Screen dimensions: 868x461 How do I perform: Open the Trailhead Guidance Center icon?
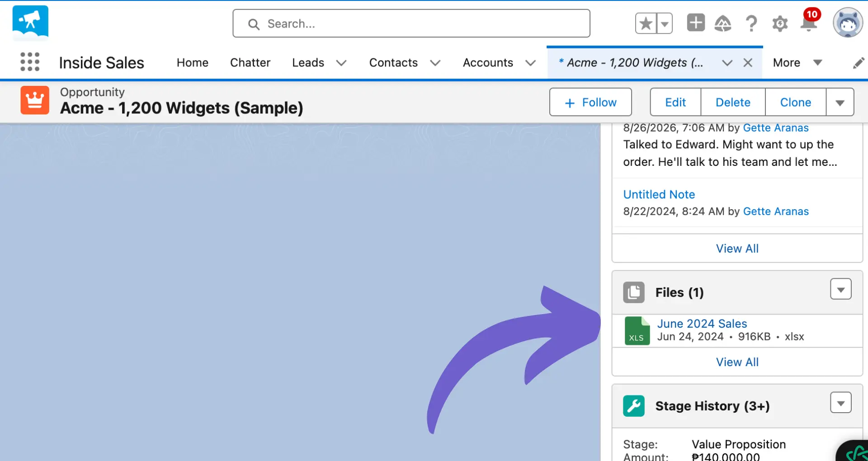pyautogui.click(x=723, y=24)
